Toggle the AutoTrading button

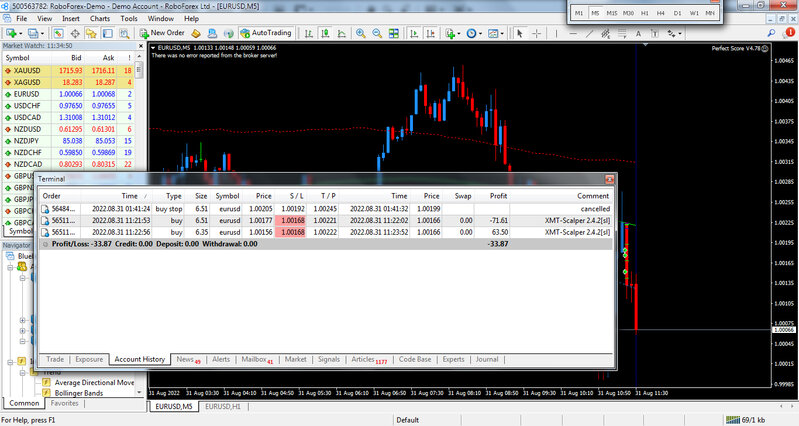click(265, 33)
